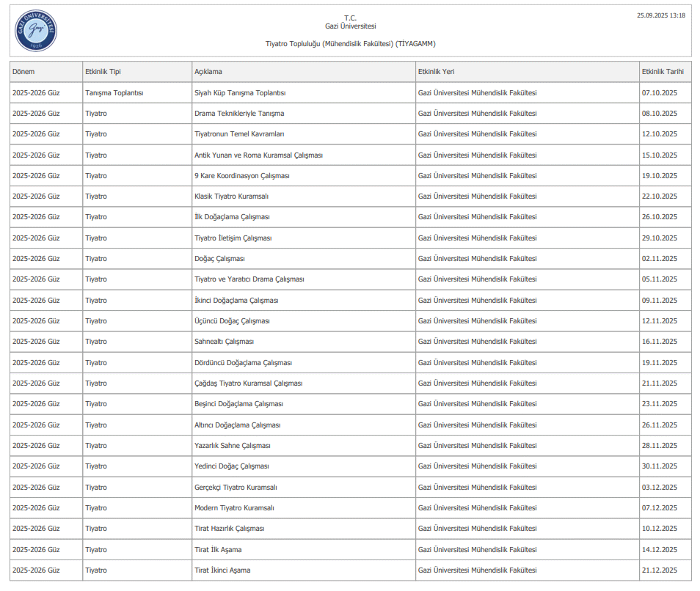
Task: Select the 9 Kare Koordinasyon Çalışması cell
Action: click(x=242, y=176)
